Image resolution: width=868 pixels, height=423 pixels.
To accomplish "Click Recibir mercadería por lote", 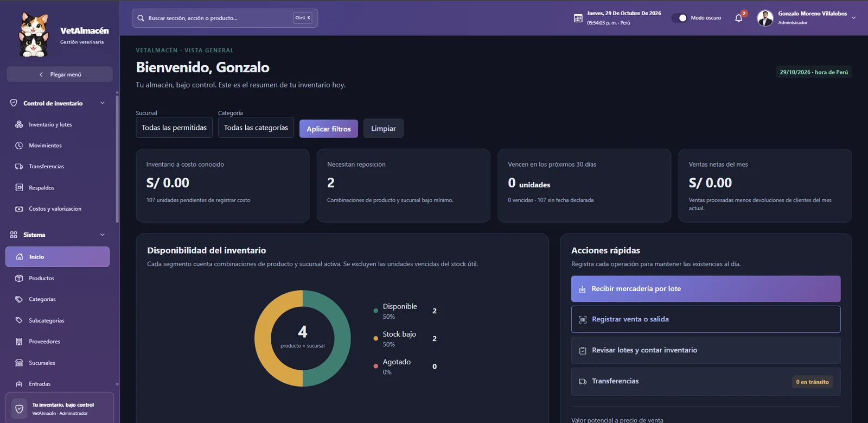I will pyautogui.click(x=706, y=289).
